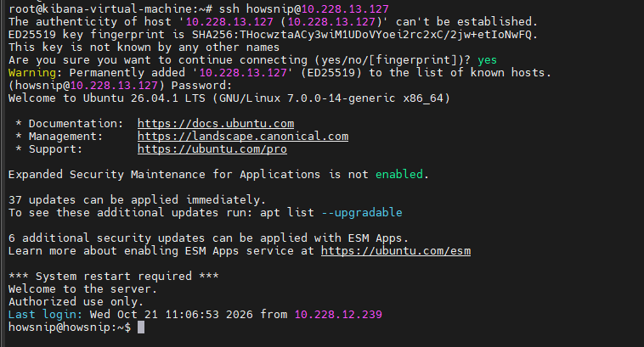Open the landscape.canonical.com management link

click(x=243, y=137)
